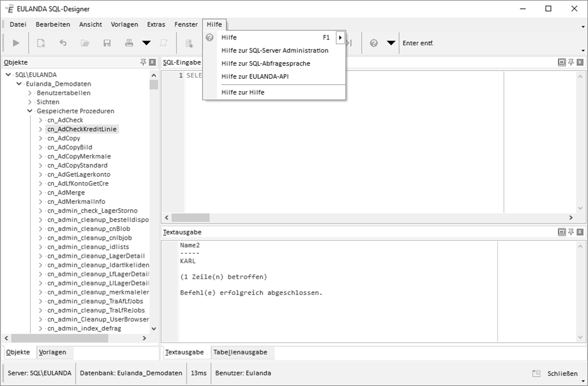Open the Vorlagen menu

tap(125, 24)
